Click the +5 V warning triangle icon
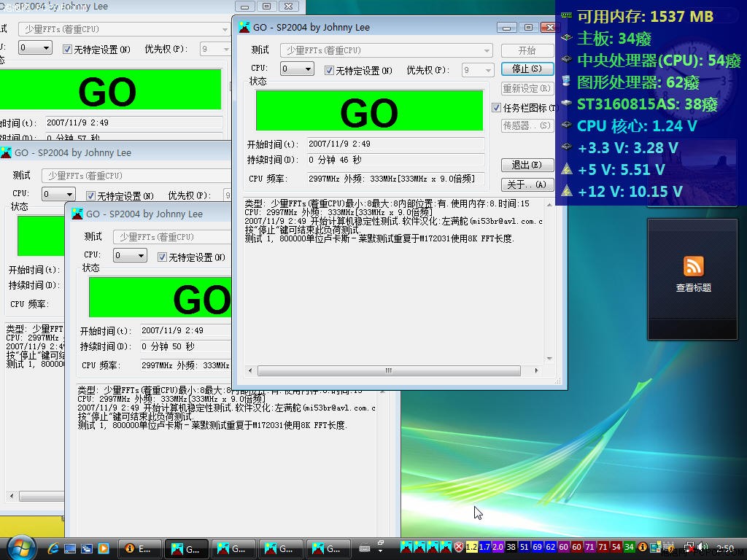This screenshot has width=747, height=560. [566, 168]
